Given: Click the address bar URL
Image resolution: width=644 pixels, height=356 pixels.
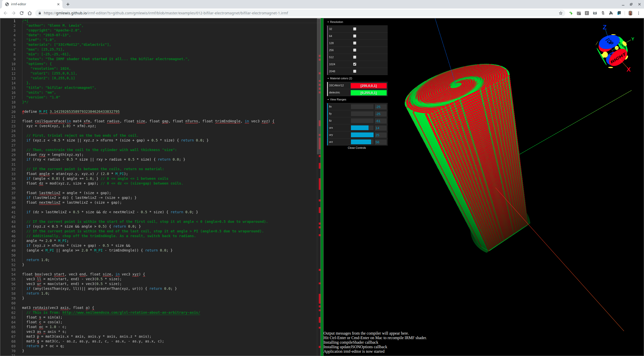Looking at the screenshot, I should (166, 13).
